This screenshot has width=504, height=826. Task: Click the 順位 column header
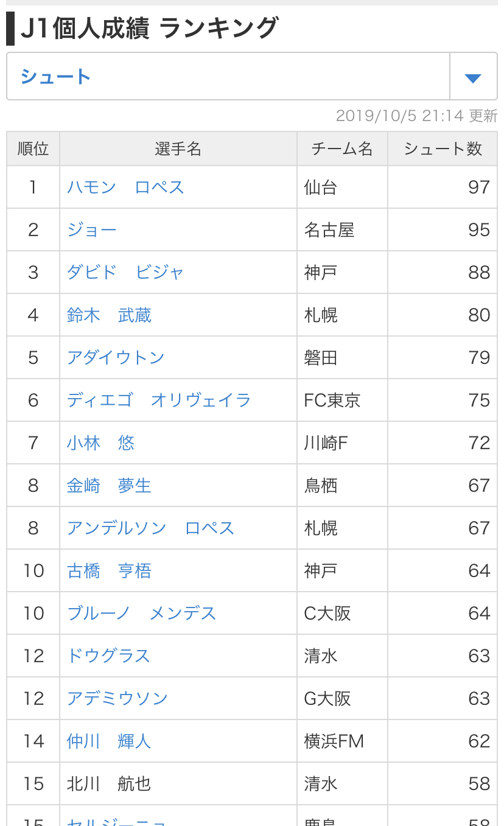tap(33, 149)
